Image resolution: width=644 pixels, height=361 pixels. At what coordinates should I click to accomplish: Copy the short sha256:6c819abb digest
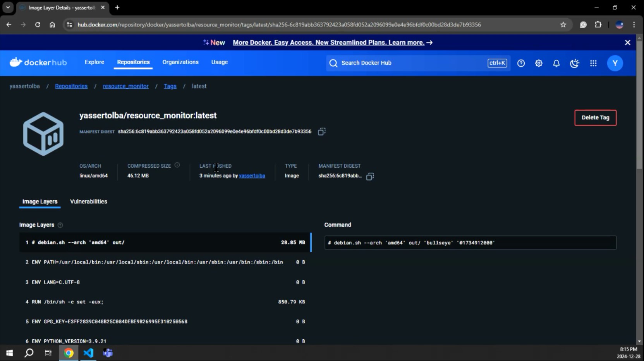click(370, 176)
